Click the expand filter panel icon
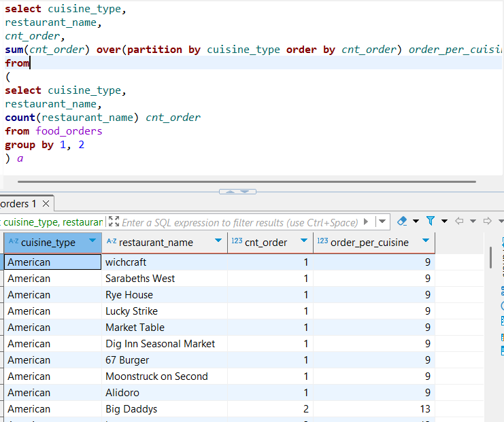 pyautogui.click(x=114, y=222)
